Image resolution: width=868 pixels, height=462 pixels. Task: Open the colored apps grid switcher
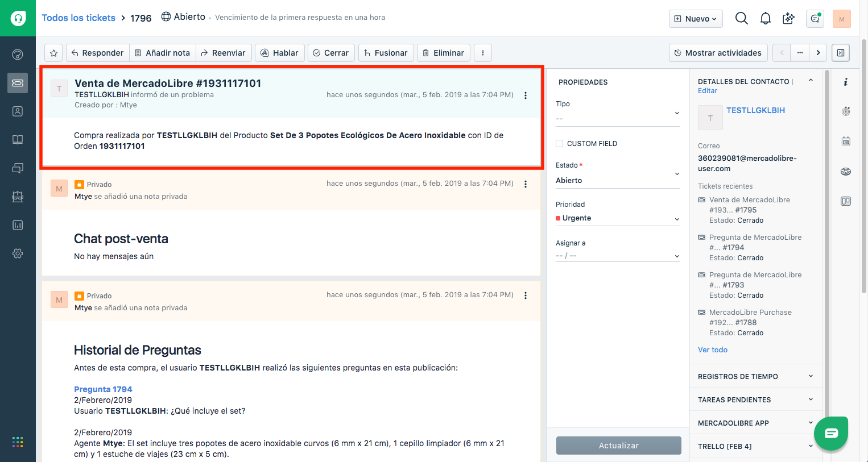[18, 442]
